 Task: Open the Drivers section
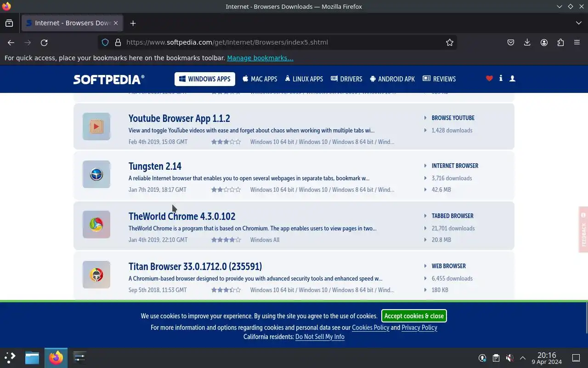[346, 79]
